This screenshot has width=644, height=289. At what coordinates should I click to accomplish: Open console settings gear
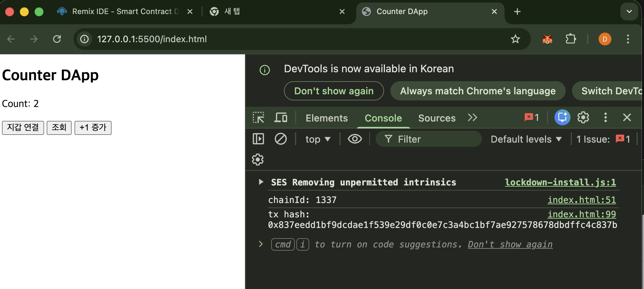coord(258,160)
